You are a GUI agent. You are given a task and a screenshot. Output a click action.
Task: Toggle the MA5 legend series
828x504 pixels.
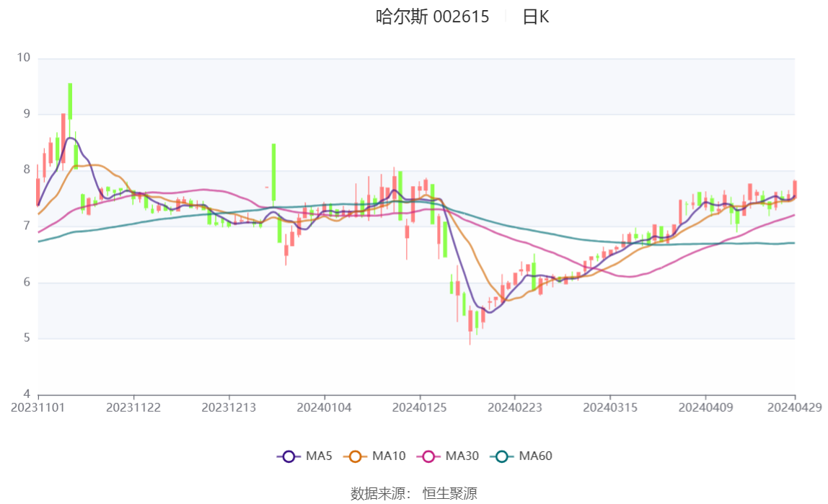pos(304,456)
